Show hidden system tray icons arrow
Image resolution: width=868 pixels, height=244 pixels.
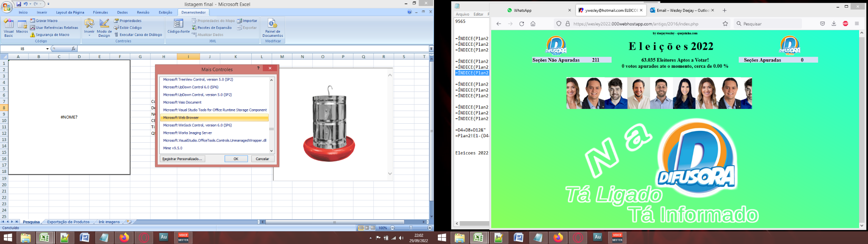(370, 238)
